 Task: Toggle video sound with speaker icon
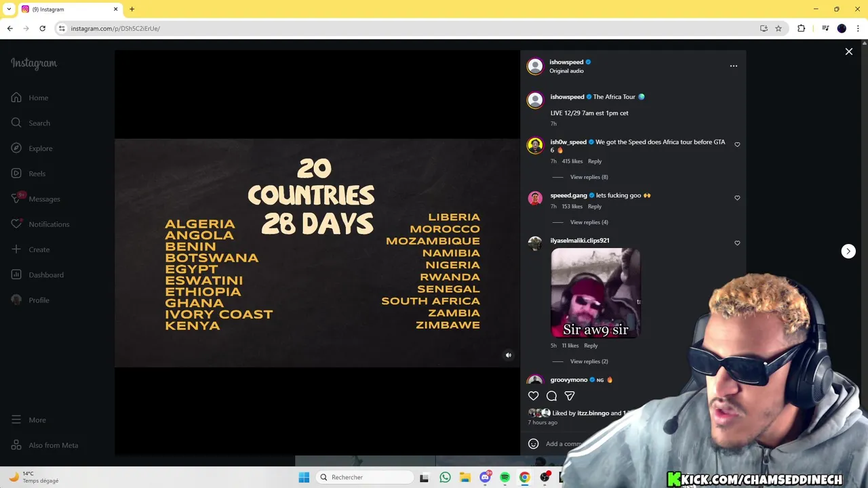pos(508,355)
